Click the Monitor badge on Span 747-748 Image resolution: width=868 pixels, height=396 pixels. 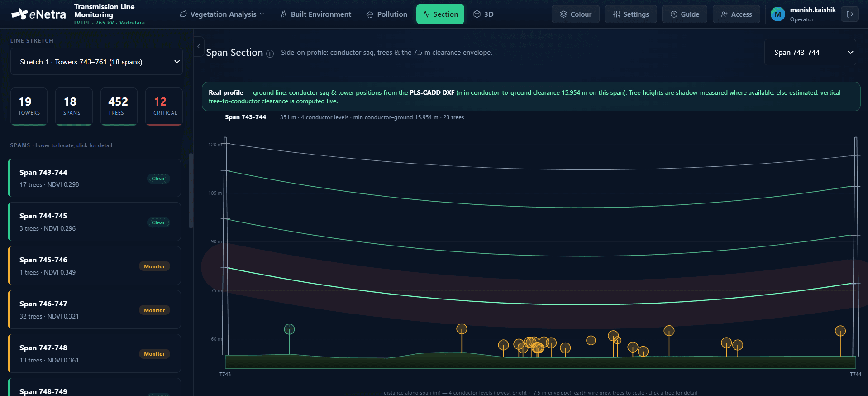(154, 354)
